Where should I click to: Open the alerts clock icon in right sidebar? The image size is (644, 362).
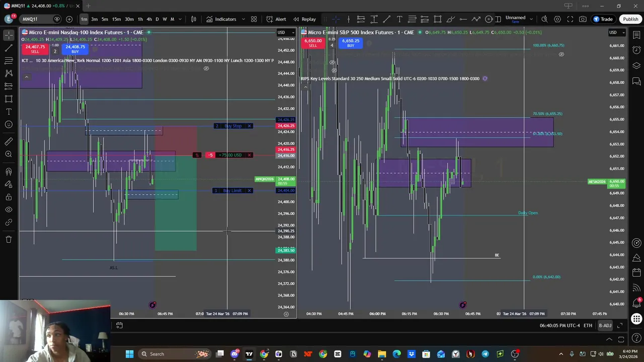[x=636, y=50]
